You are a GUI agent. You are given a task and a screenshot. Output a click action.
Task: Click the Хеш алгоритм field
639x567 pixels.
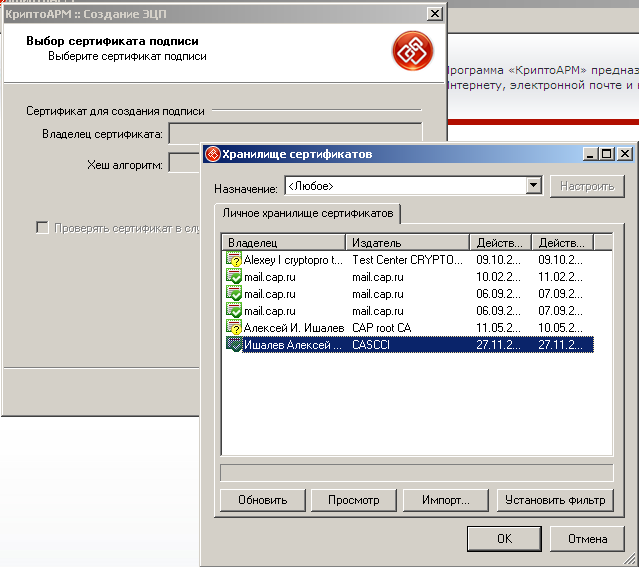pos(184,163)
